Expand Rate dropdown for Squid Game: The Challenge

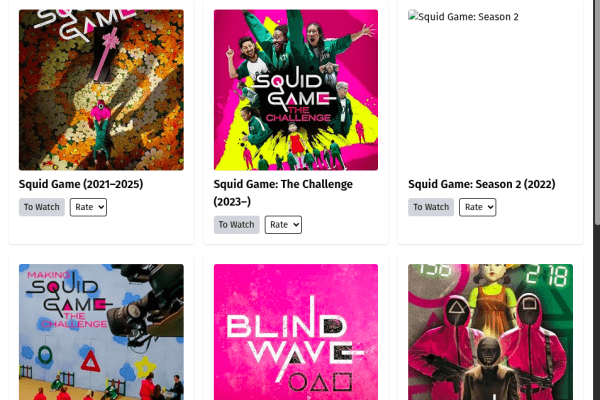[283, 225]
